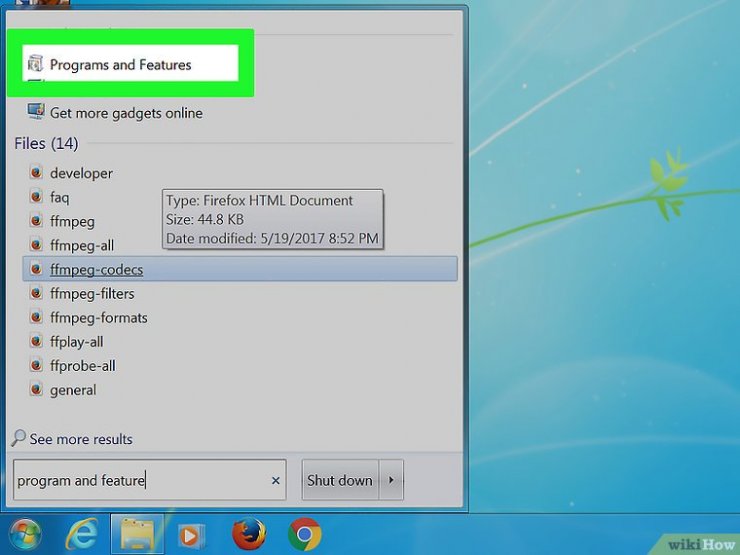Open the developer file
The width and height of the screenshot is (740, 555).
tap(81, 173)
